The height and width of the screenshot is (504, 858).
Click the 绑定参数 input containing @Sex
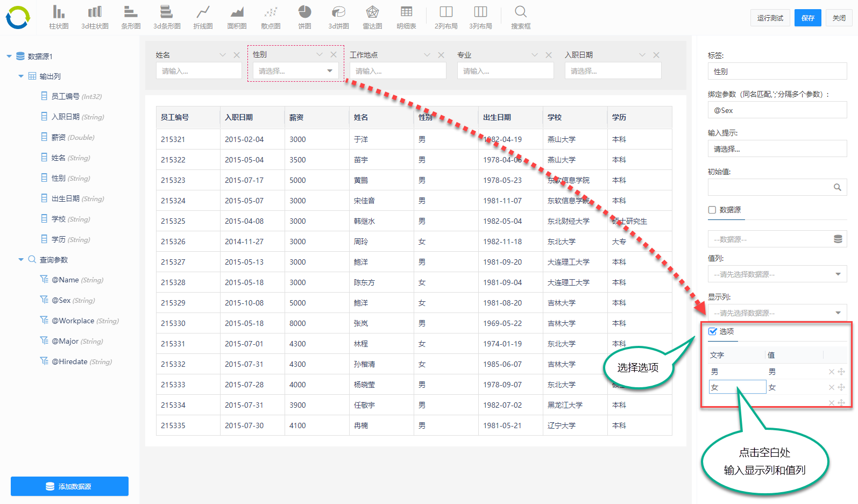pos(777,110)
